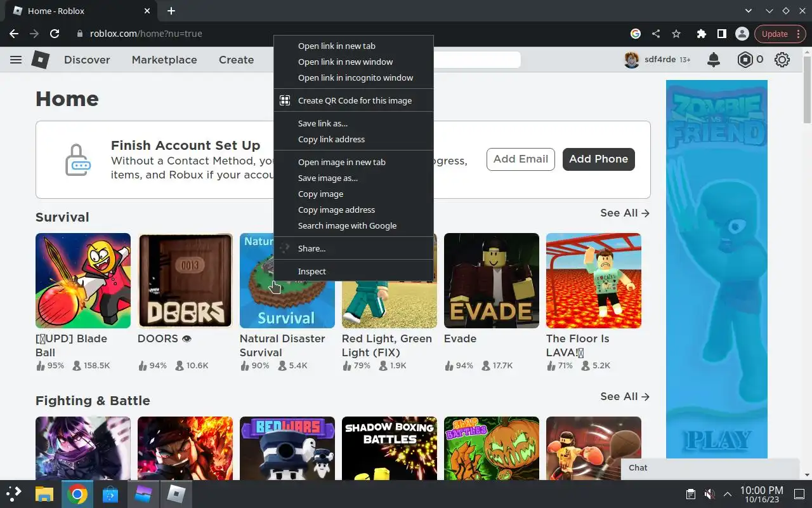Screen dimensions: 812x508
Task: Open the store shopping bag taskbar icon
Action: [x=110, y=493]
